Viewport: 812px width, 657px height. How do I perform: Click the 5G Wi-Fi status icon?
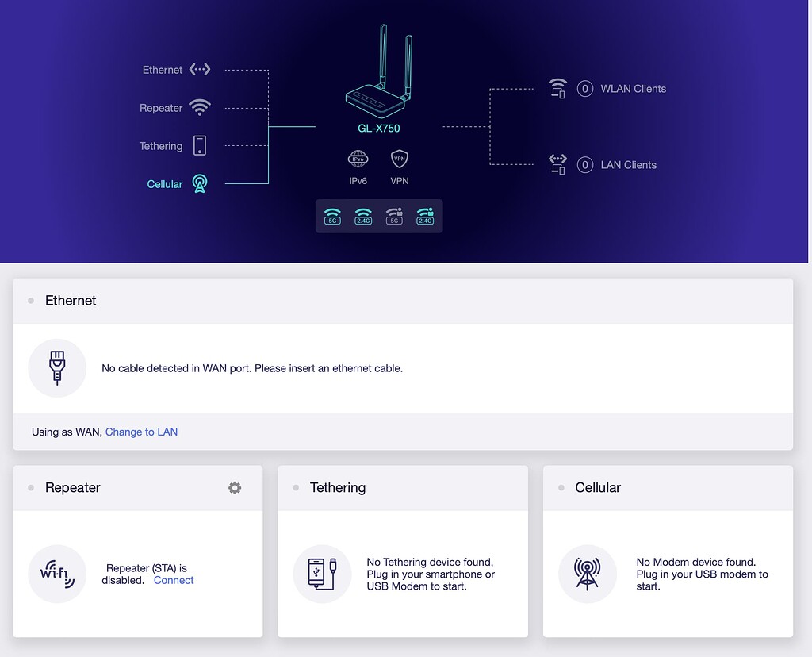pyautogui.click(x=333, y=216)
